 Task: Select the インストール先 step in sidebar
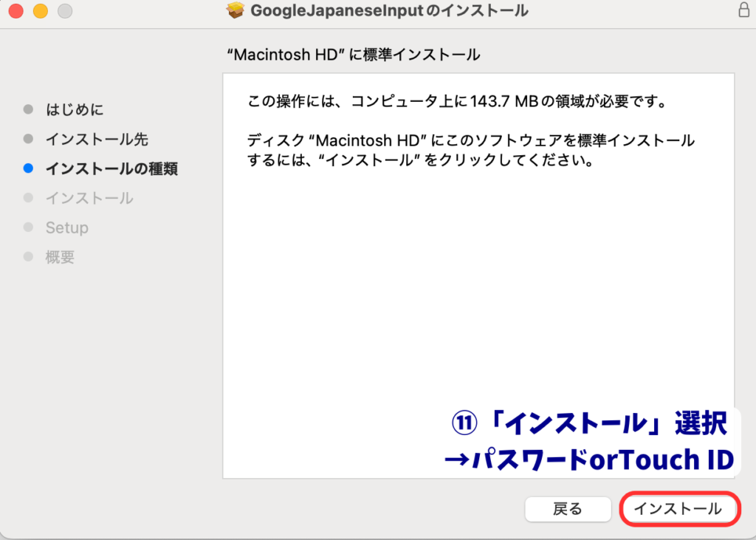tap(97, 139)
